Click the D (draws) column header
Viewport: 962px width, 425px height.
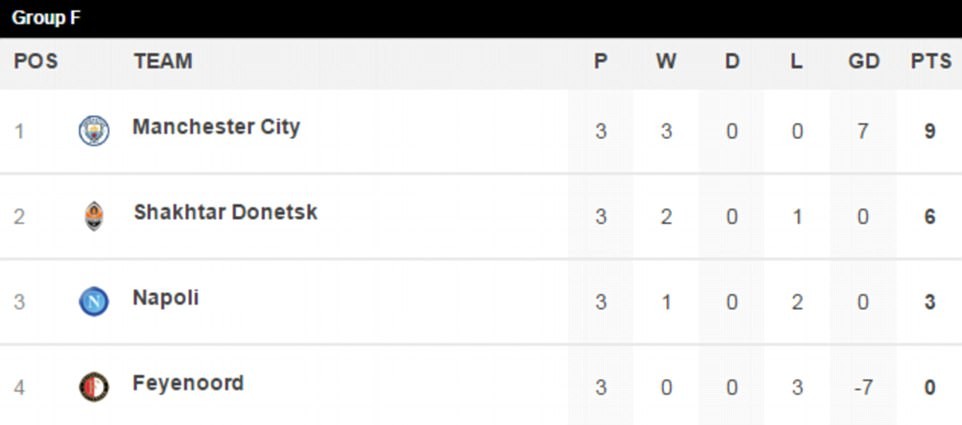[732, 62]
